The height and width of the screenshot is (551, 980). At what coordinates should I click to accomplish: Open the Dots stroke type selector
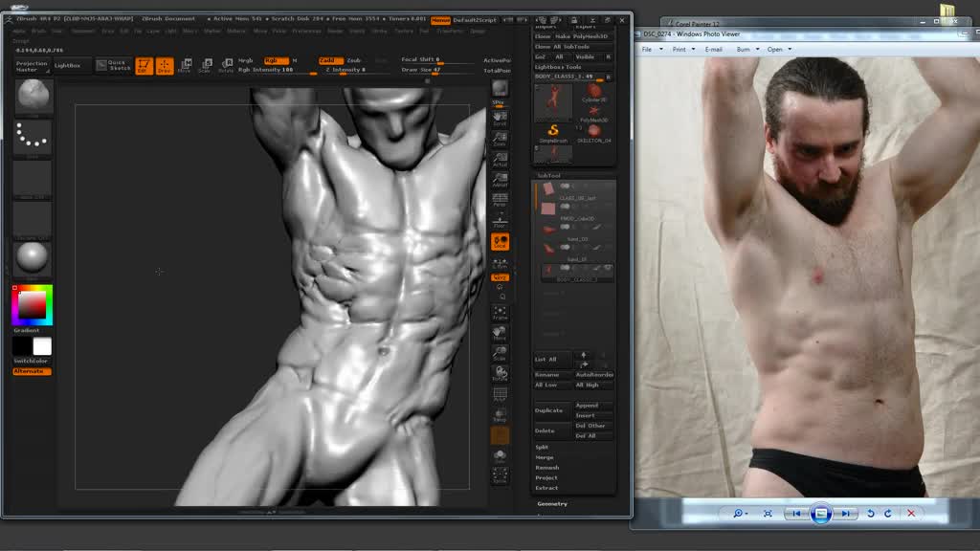pos(33,137)
